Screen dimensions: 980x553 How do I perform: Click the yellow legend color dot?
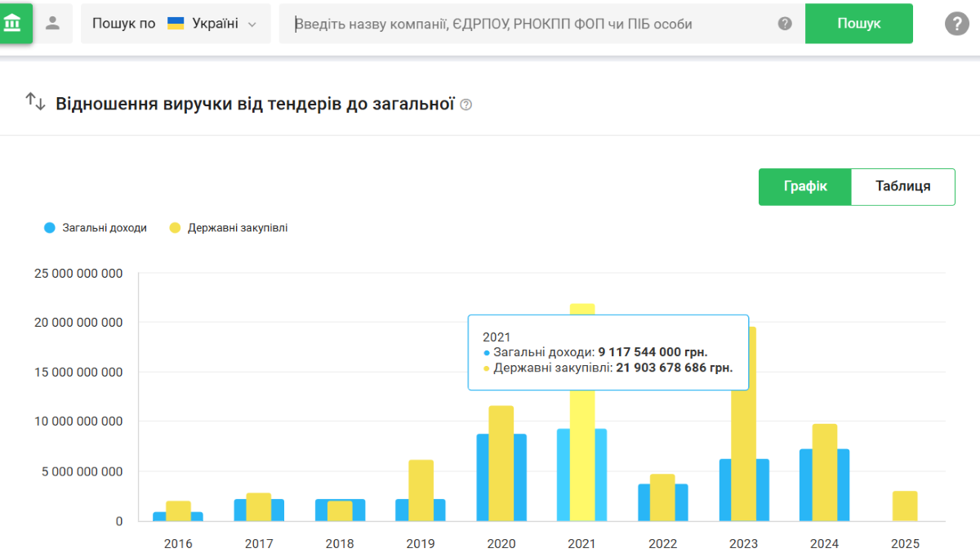[x=175, y=228]
